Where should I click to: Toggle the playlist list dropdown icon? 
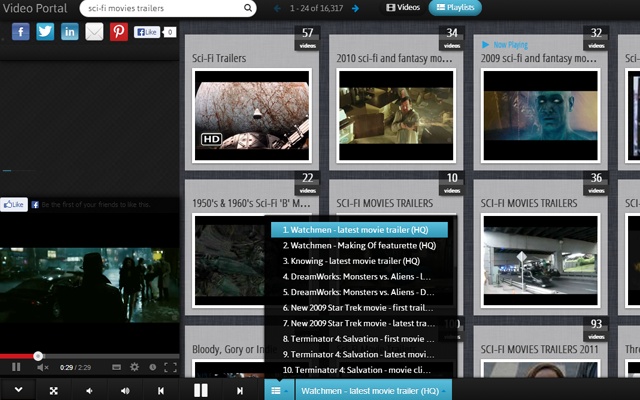click(279, 390)
